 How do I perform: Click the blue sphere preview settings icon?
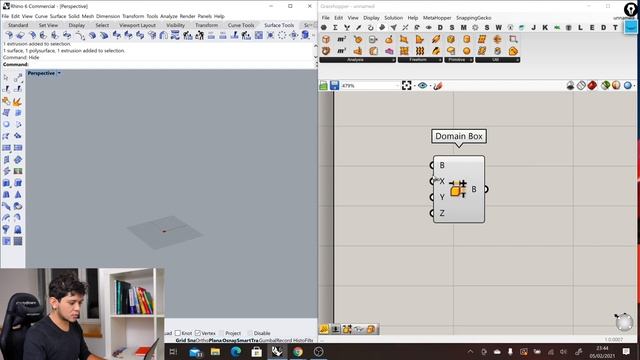[628, 85]
